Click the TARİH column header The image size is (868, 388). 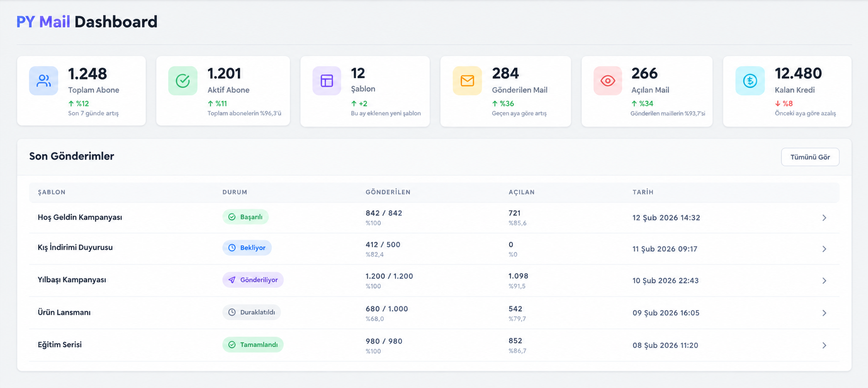(x=643, y=192)
